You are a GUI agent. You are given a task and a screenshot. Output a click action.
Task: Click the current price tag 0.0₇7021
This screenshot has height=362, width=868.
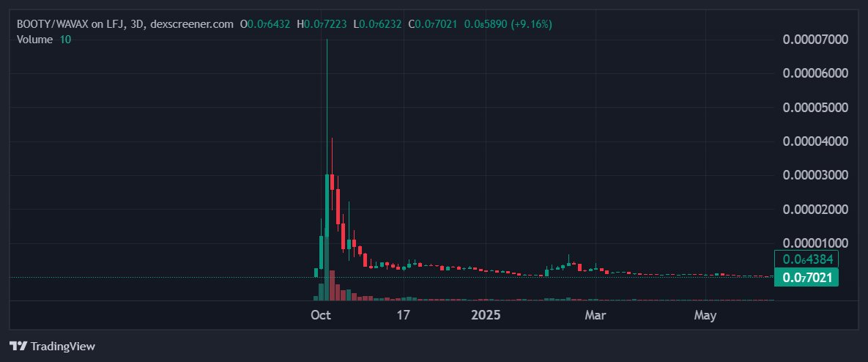[x=806, y=277]
